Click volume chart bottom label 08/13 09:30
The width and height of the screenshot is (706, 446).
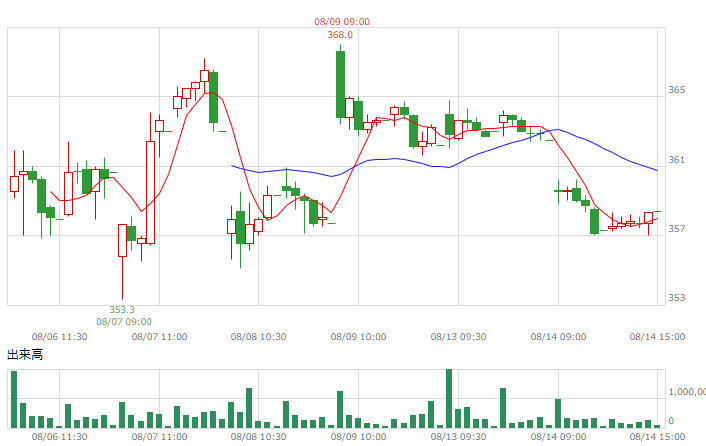(x=458, y=437)
